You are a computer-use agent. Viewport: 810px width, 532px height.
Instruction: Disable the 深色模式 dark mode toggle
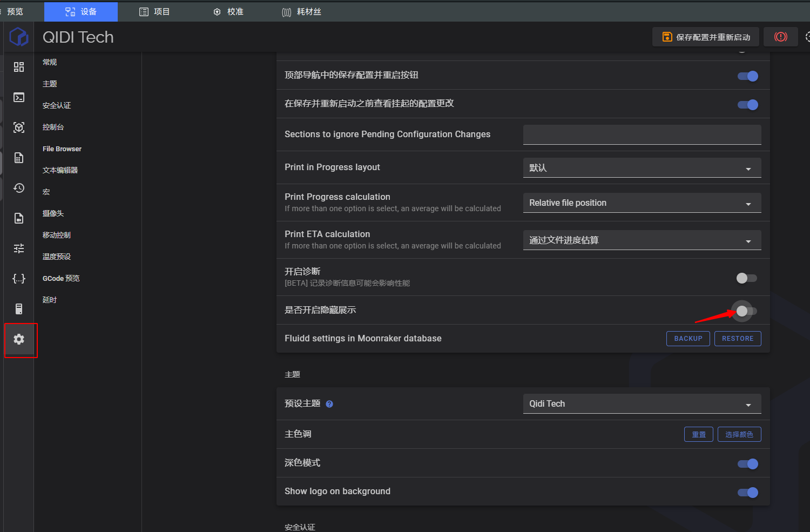[748, 464]
